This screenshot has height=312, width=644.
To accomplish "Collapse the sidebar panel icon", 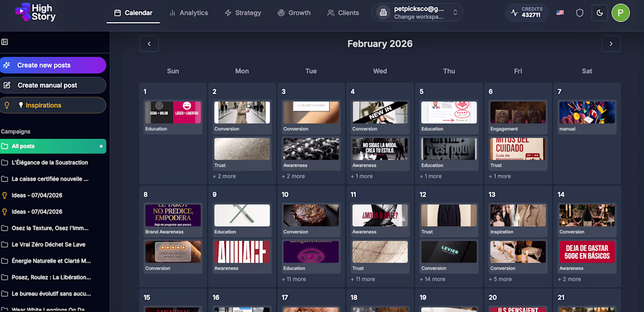I will coord(5,42).
